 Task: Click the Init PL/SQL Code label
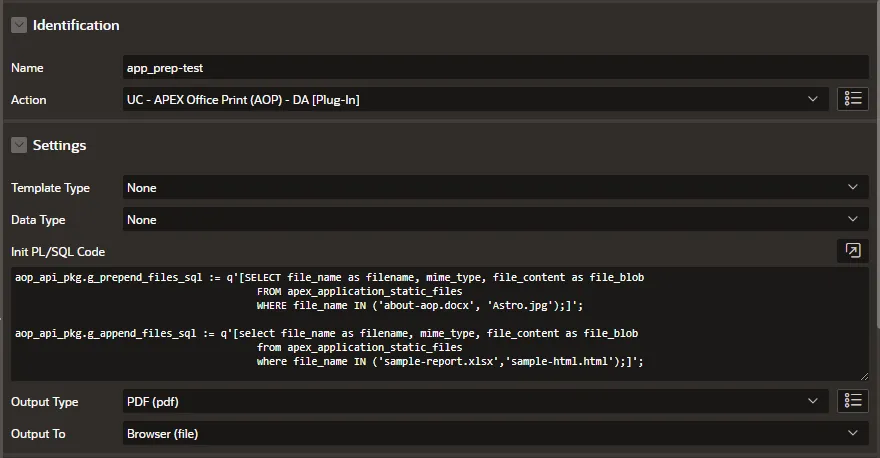point(58,252)
